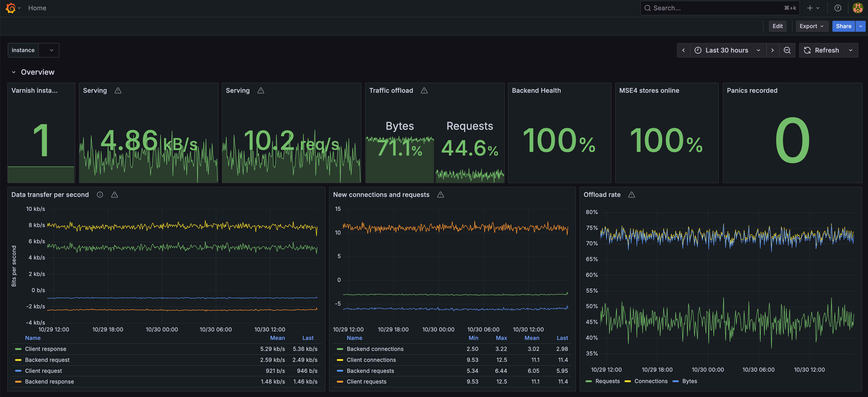Open the instance variable dropdown
This screenshot has width=868, height=397.
51,50
